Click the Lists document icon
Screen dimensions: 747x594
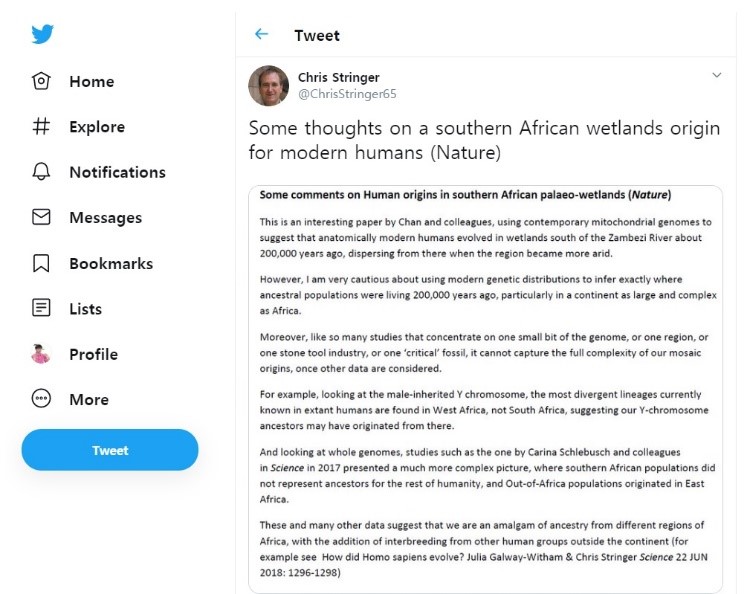(x=41, y=308)
